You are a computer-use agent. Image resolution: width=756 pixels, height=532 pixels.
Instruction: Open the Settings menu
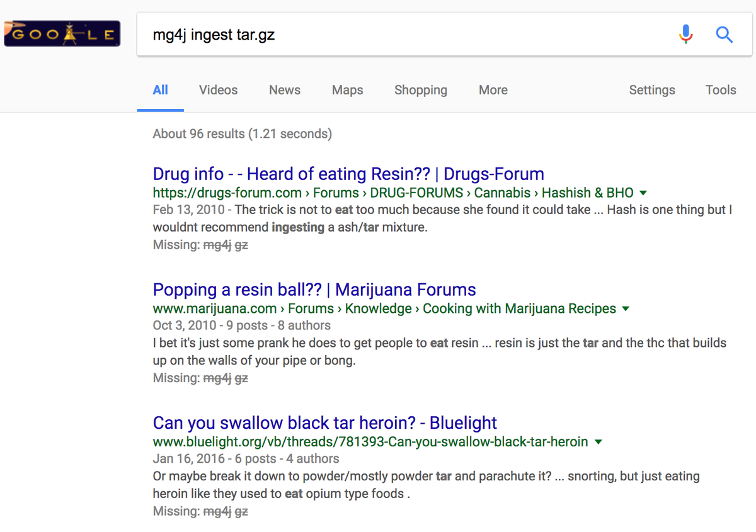pyautogui.click(x=652, y=90)
